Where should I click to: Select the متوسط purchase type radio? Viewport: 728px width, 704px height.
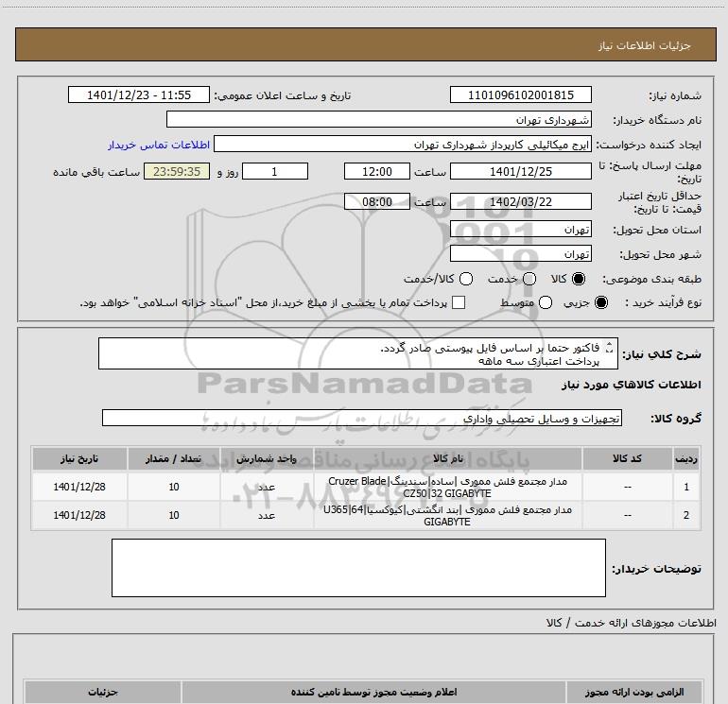[x=546, y=303]
